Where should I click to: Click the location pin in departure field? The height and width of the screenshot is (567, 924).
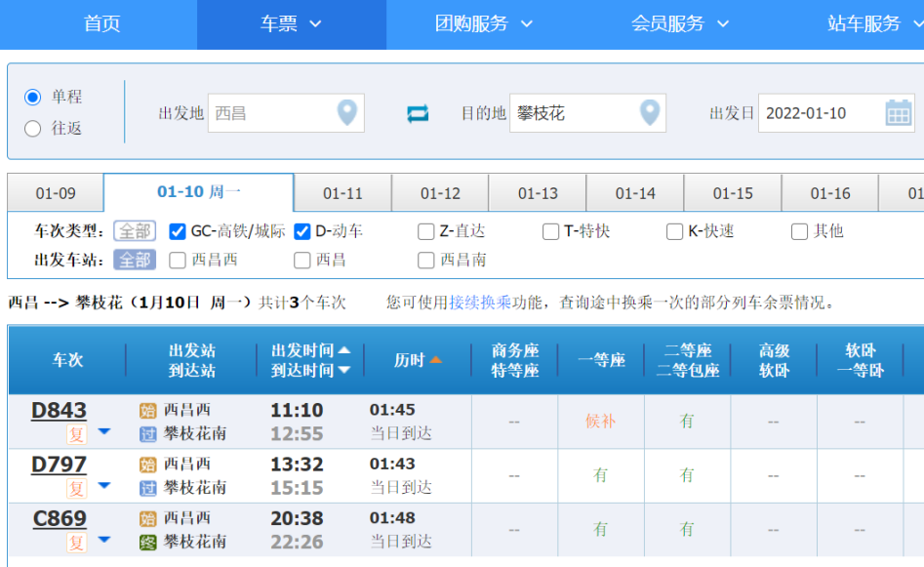click(346, 113)
